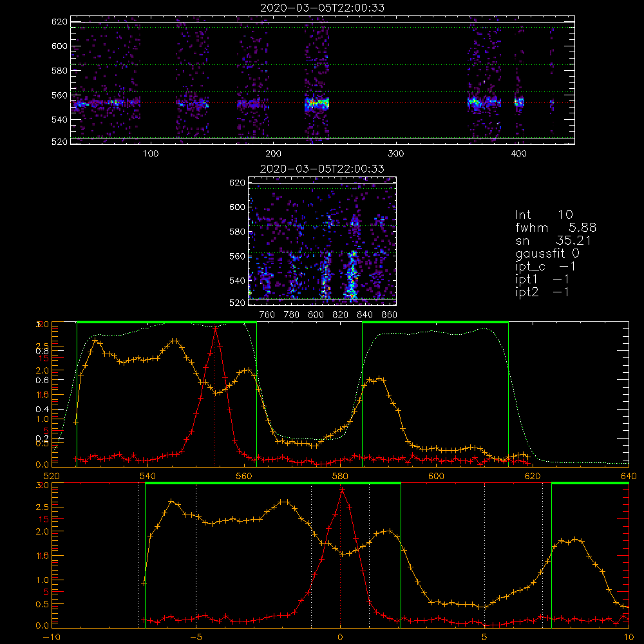Click x-axis label 560 on profile plot
Viewport: 644px width, 644px height.
[244, 477]
